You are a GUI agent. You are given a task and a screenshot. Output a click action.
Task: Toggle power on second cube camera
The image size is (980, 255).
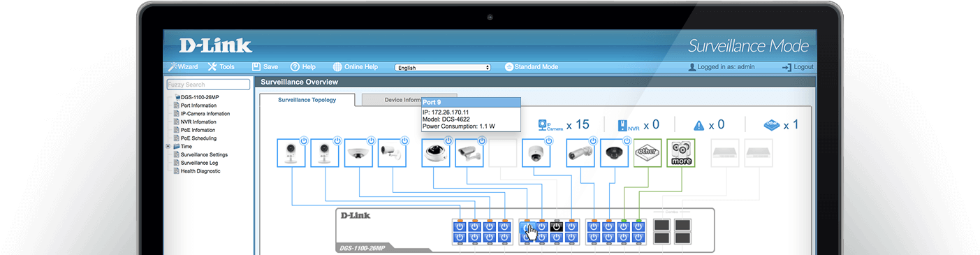pyautogui.click(x=337, y=140)
